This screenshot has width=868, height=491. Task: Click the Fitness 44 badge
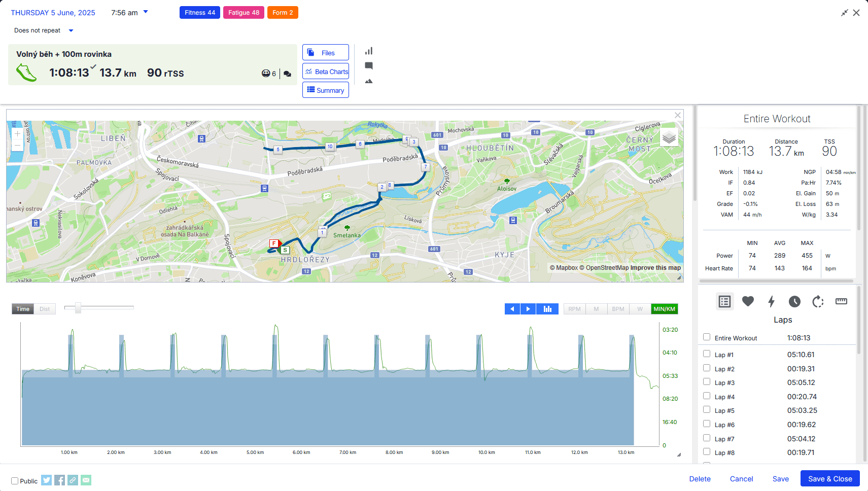(x=200, y=13)
